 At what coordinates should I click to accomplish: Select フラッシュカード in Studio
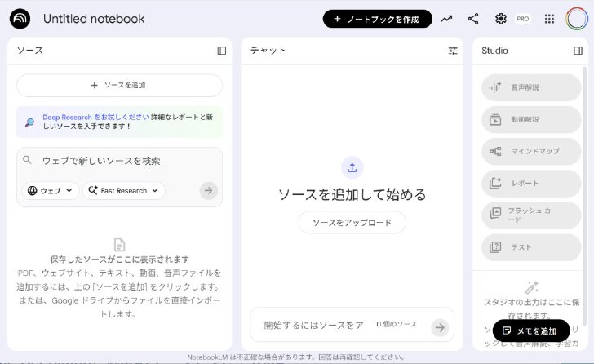531,215
